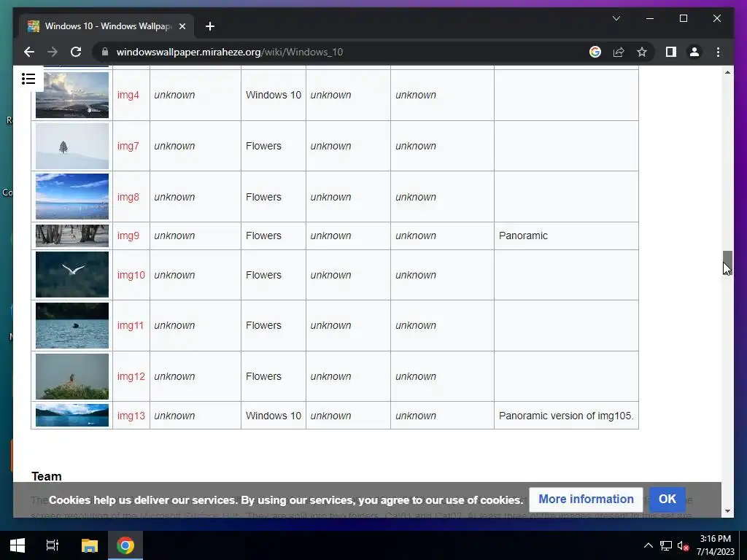
Task: Select 'Windows 10' cell in img4 row
Action: click(x=274, y=95)
